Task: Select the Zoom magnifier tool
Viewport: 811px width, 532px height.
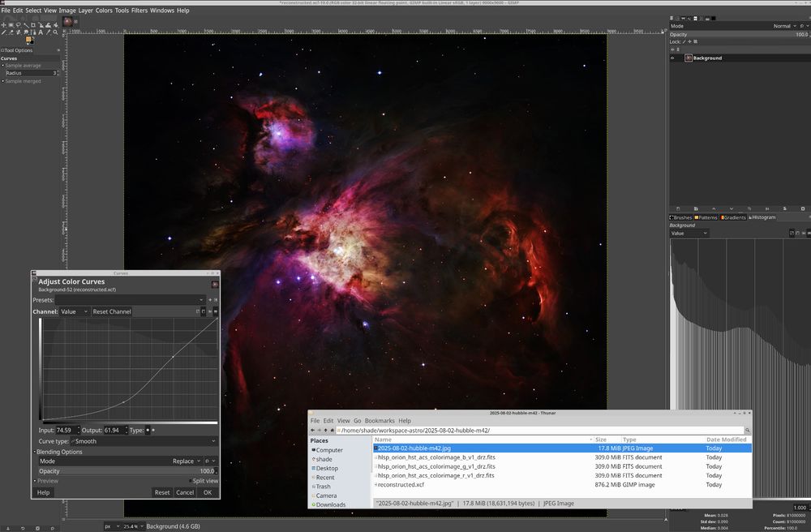Action: coord(55,32)
